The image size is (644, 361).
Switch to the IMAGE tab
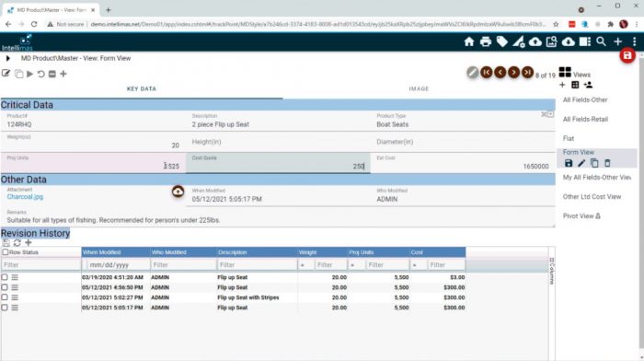[419, 88]
